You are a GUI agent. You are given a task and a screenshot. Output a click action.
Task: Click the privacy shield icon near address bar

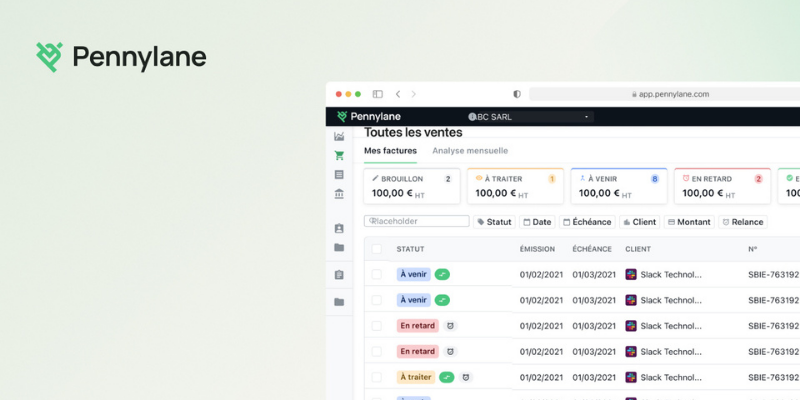coord(517,94)
